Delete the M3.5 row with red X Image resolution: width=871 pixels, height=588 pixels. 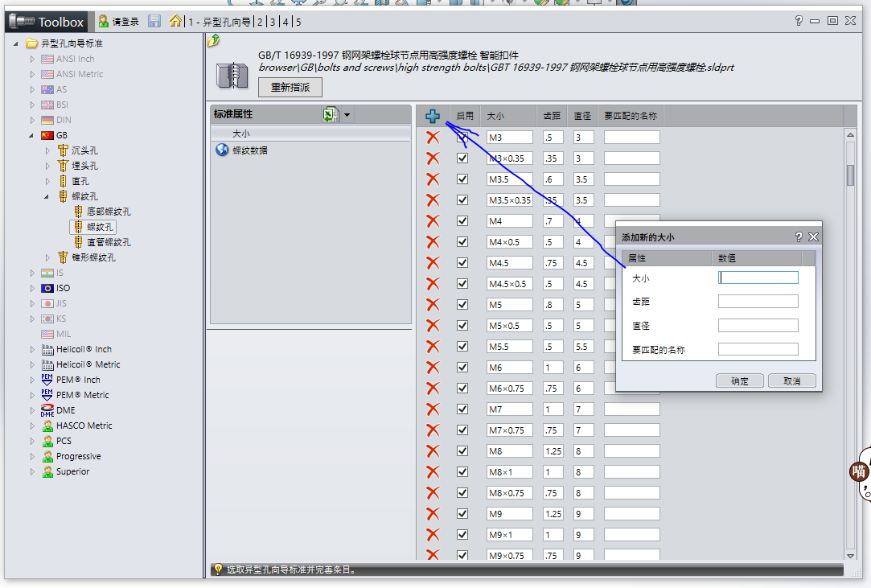pyautogui.click(x=433, y=179)
